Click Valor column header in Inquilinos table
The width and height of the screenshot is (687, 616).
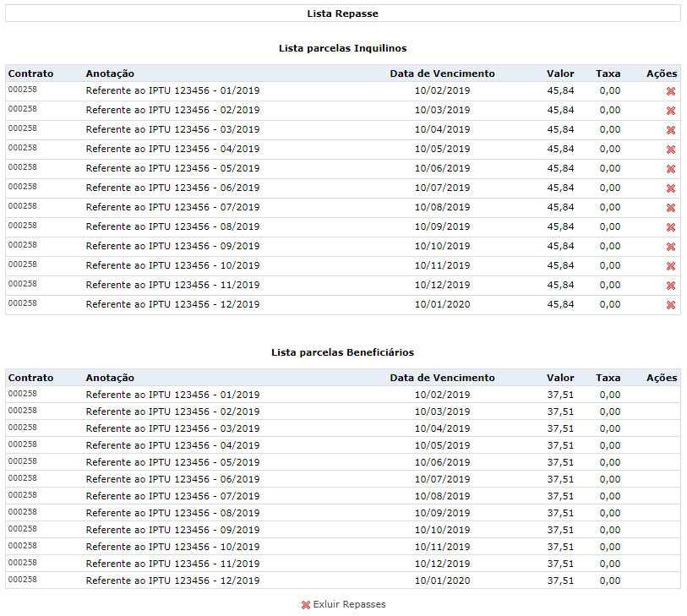click(x=560, y=74)
